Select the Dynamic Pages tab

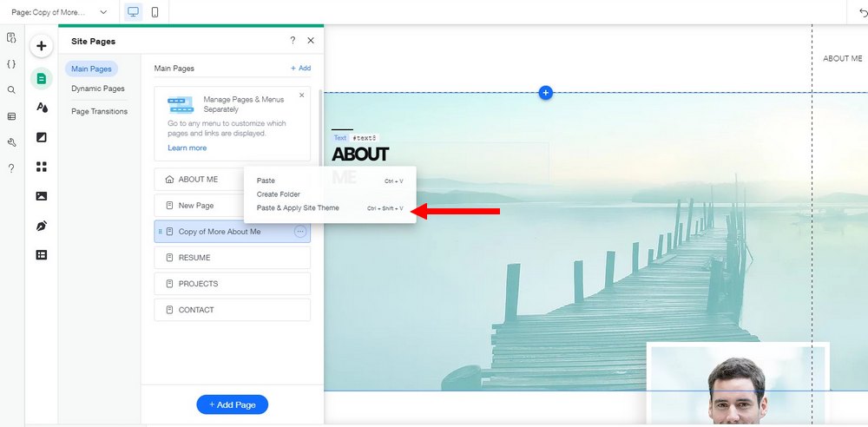click(98, 88)
